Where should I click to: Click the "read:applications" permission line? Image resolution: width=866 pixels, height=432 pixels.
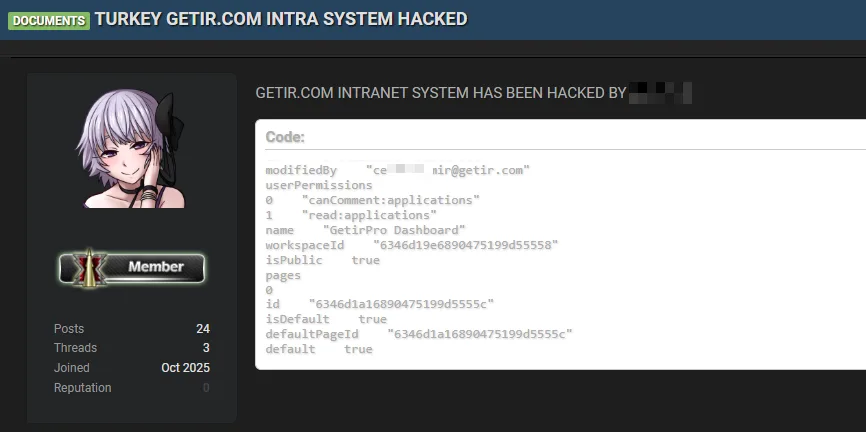tap(369, 215)
